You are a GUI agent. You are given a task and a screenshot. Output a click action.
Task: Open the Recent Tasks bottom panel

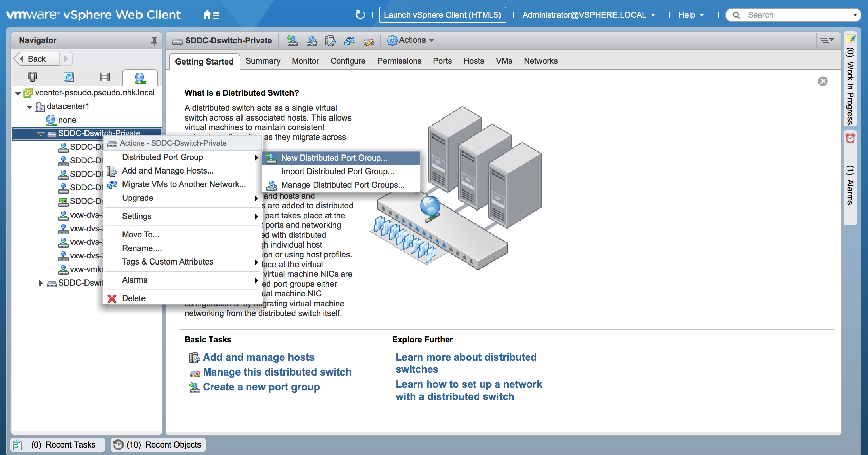pyautogui.click(x=58, y=445)
